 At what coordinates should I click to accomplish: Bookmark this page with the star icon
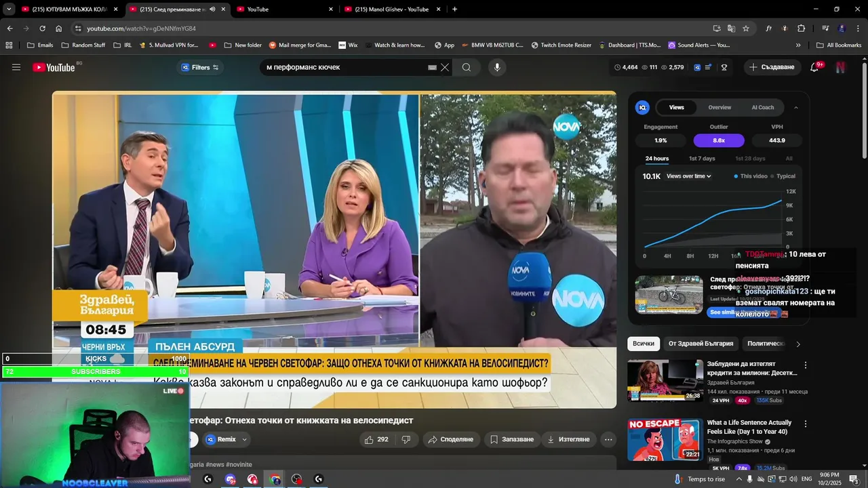pos(746,28)
